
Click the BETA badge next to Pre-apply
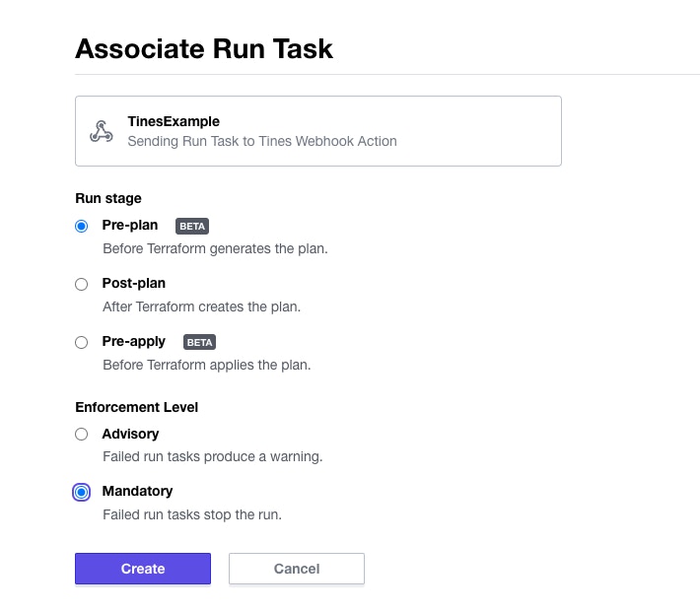tap(199, 342)
